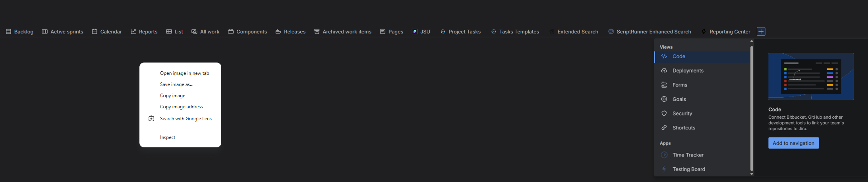Select the Code view item

(x=702, y=57)
